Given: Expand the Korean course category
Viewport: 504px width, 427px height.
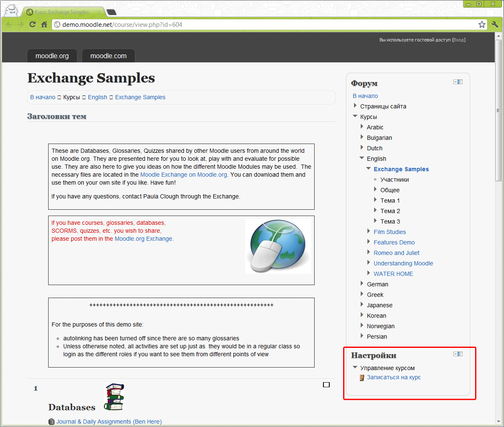Looking at the screenshot, I should pyautogui.click(x=362, y=315).
